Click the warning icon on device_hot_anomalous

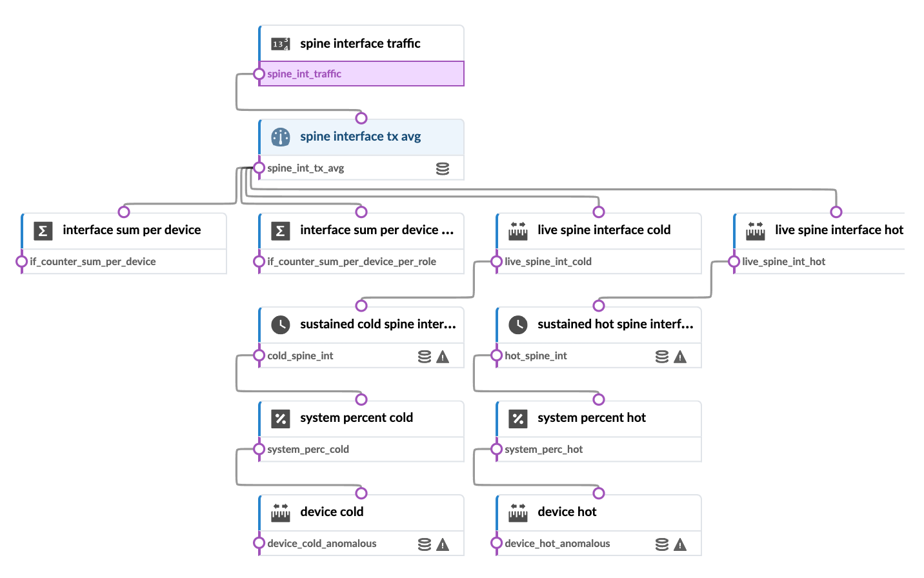tap(680, 545)
